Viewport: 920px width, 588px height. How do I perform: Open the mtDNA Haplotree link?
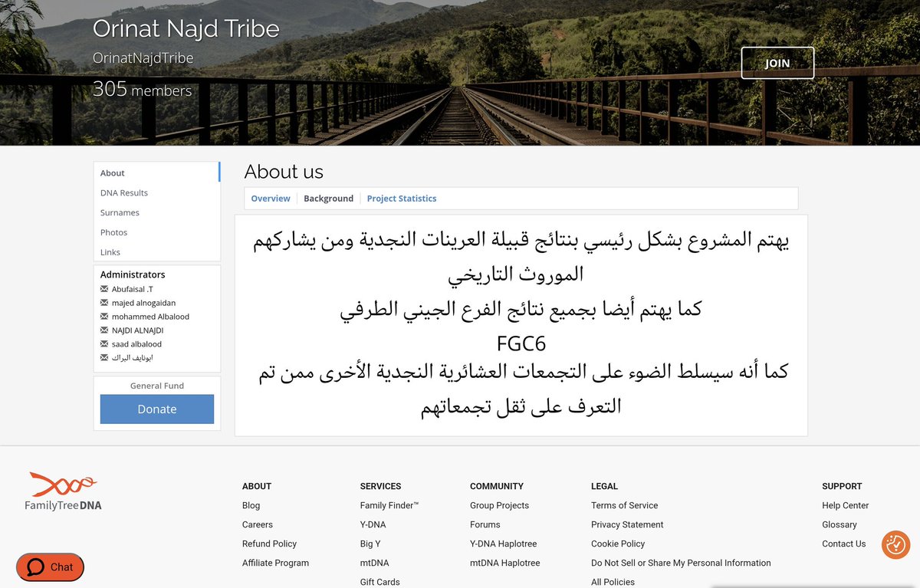[x=505, y=563]
